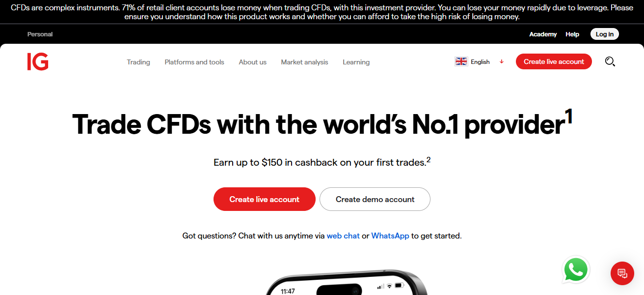644x295 pixels.
Task: Click header Create live account button
Action: [x=554, y=61]
